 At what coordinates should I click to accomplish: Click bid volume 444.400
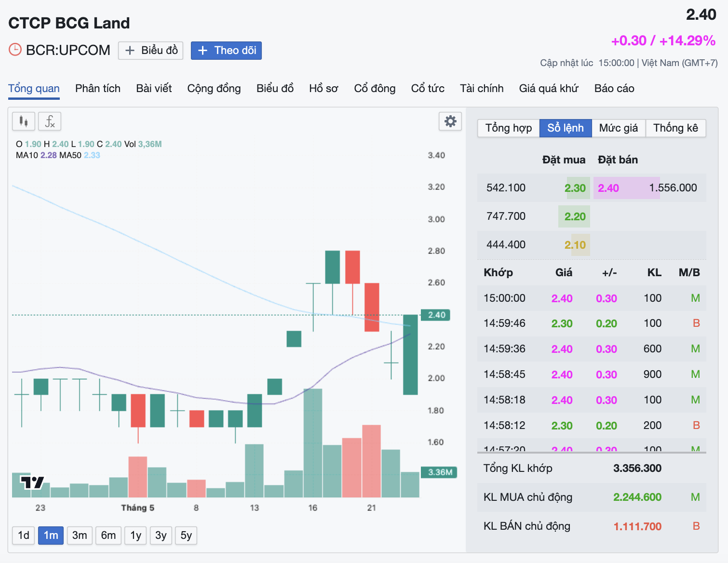pos(506,245)
